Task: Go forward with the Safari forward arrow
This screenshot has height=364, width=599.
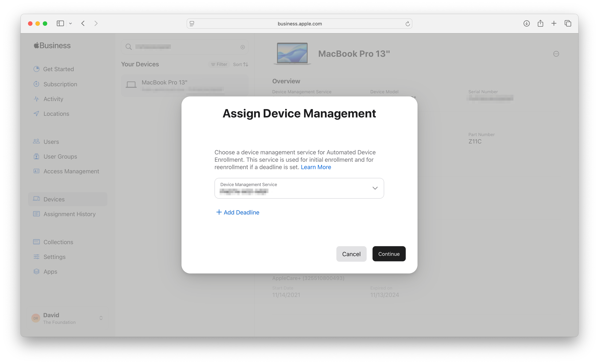Action: [x=96, y=23]
